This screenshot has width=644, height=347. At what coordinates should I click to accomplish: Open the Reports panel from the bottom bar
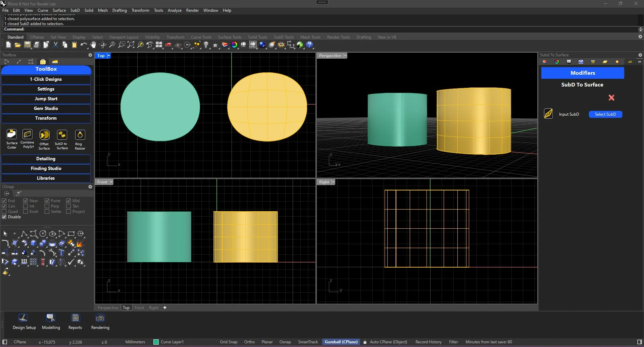coord(75,321)
